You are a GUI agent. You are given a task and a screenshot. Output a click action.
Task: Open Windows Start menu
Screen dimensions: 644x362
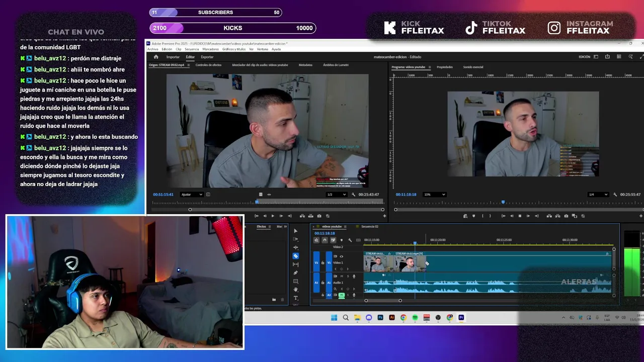click(334, 318)
